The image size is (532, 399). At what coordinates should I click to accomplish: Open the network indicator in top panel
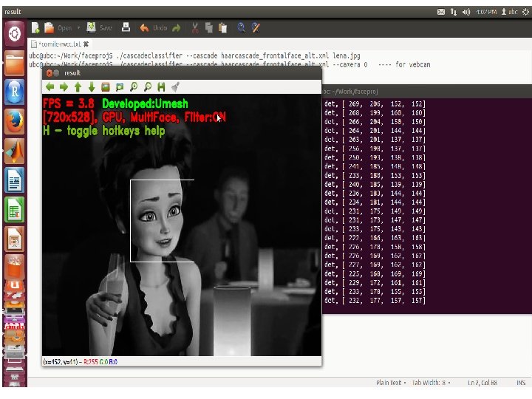pyautogui.click(x=454, y=12)
